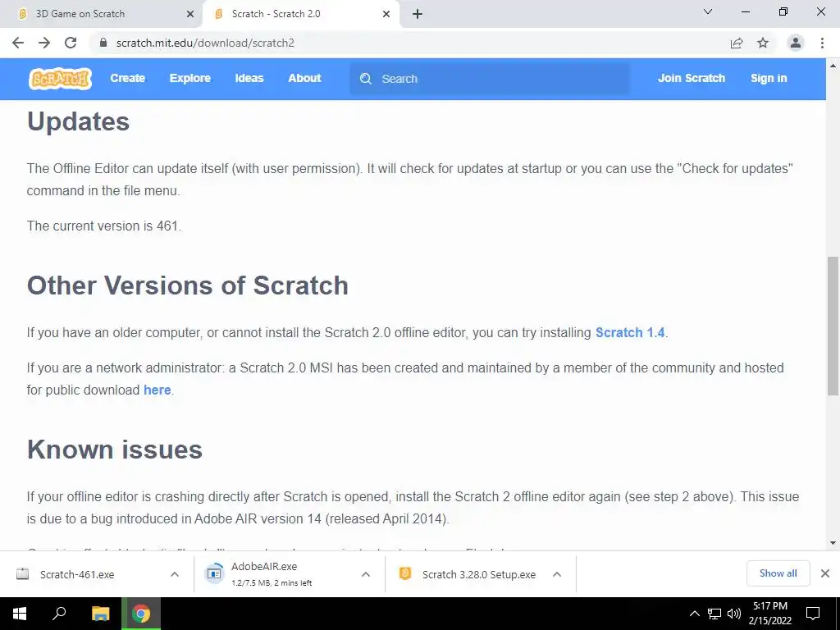This screenshot has width=840, height=630.
Task: Go back using the browser back arrow
Action: [18, 43]
